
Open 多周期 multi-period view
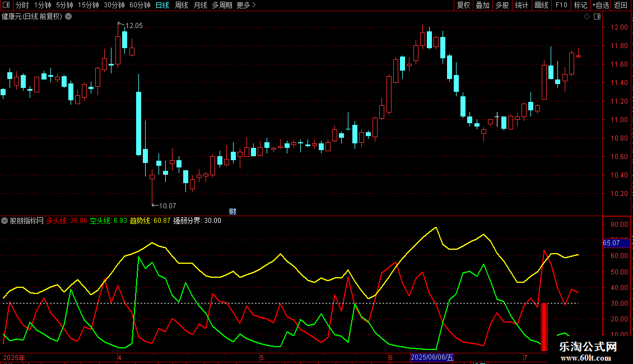click(222, 5)
